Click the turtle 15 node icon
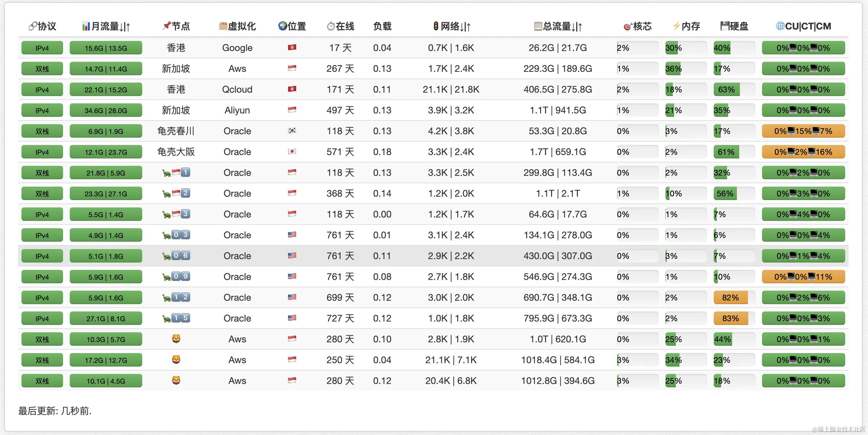Viewport: 868px width, 435px height. pyautogui.click(x=176, y=318)
